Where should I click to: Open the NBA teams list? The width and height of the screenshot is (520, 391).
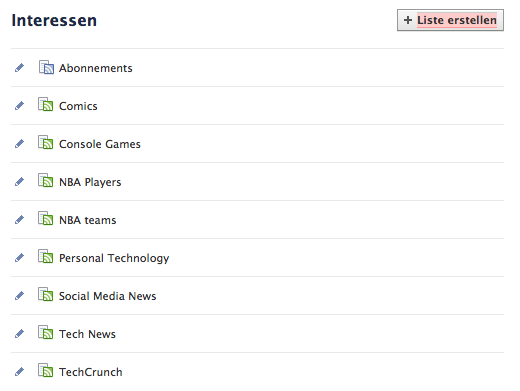[88, 220]
